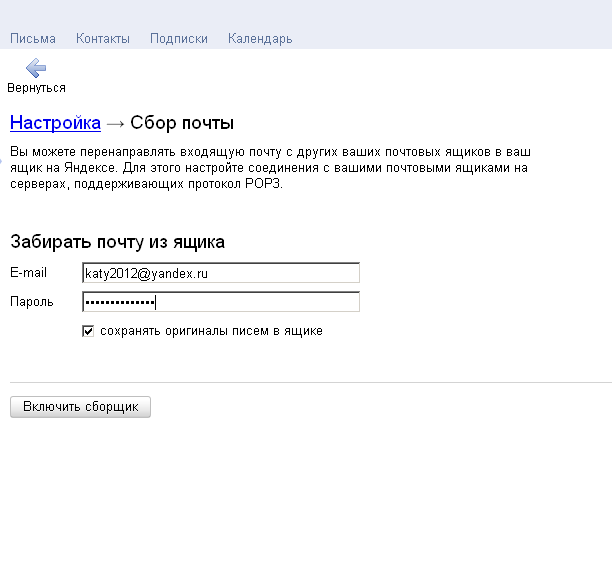Viewport: 612px width, 564px height.
Task: Switch to the Контакты tab
Action: [x=103, y=39]
